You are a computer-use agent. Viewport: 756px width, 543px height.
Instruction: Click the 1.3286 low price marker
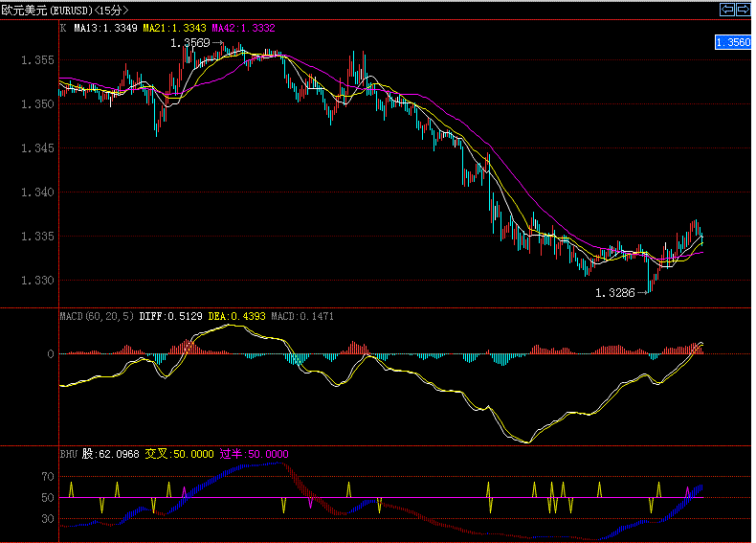click(x=614, y=292)
